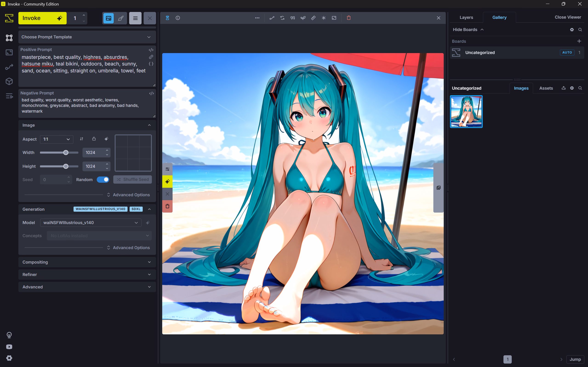Toggle the aspect ratio lock icon

point(94,139)
